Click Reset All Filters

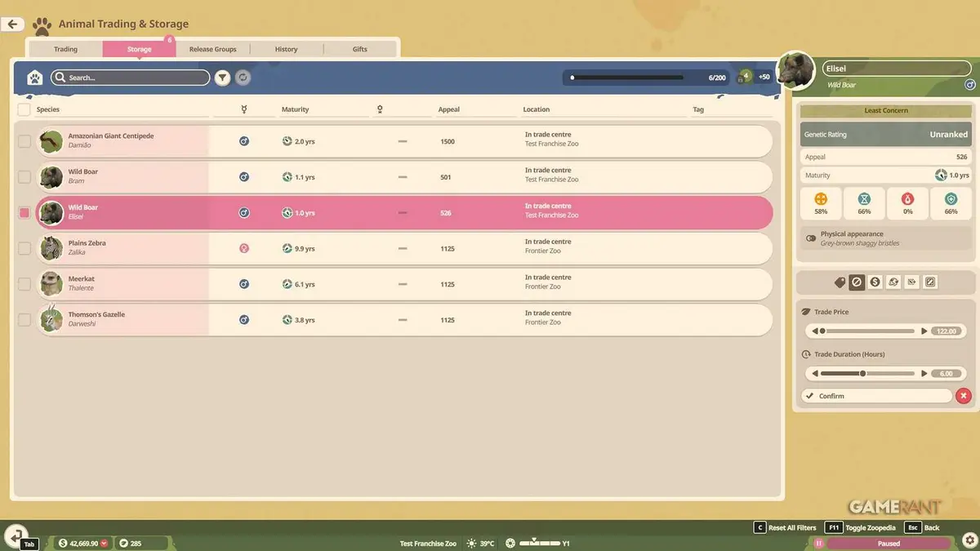click(784, 528)
